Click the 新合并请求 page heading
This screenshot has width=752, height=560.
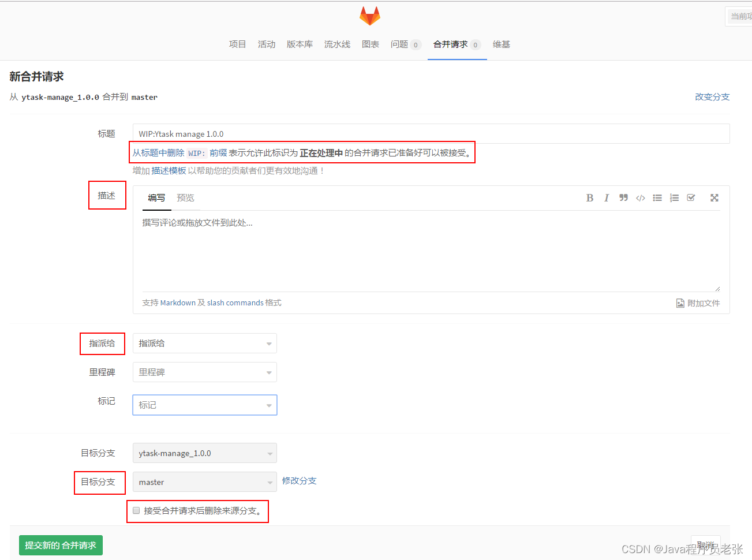[x=36, y=77]
